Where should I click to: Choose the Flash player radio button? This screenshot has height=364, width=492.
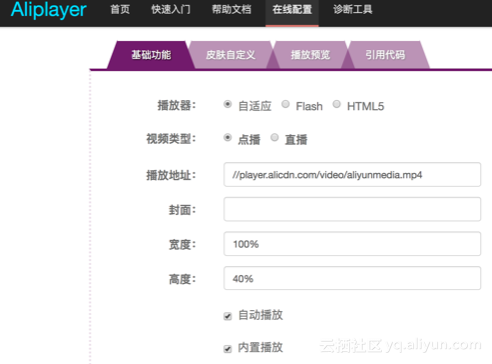(285, 104)
